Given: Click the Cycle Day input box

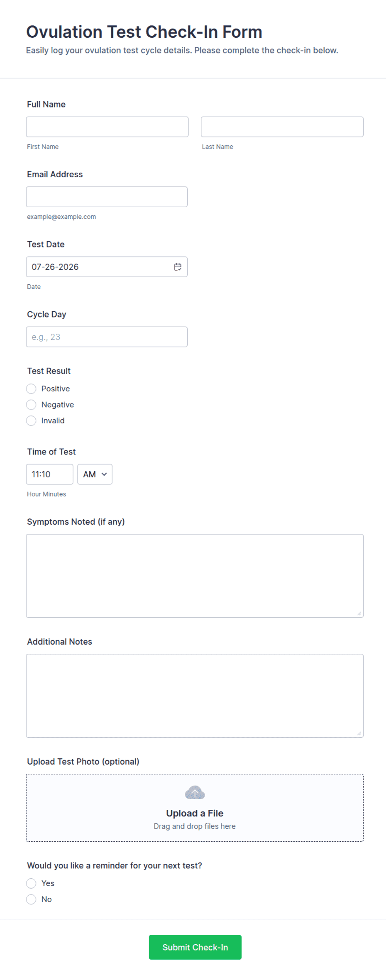Looking at the screenshot, I should coord(107,337).
